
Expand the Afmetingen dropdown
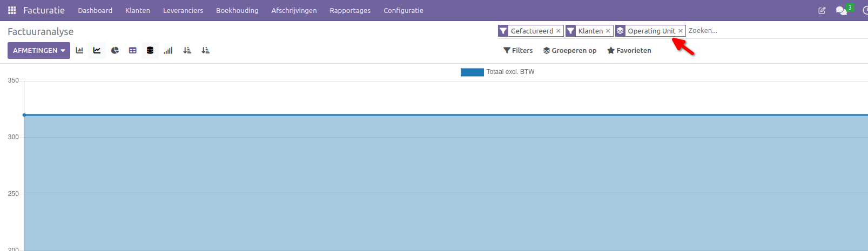[39, 50]
